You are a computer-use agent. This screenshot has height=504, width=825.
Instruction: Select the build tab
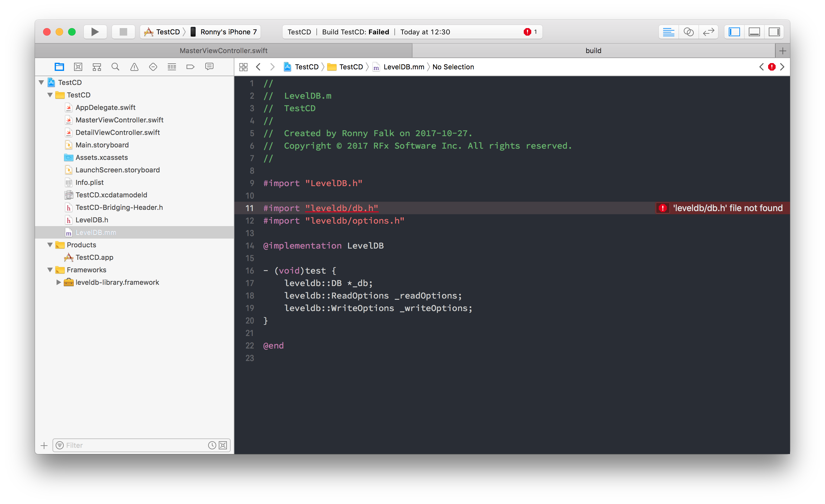click(593, 51)
